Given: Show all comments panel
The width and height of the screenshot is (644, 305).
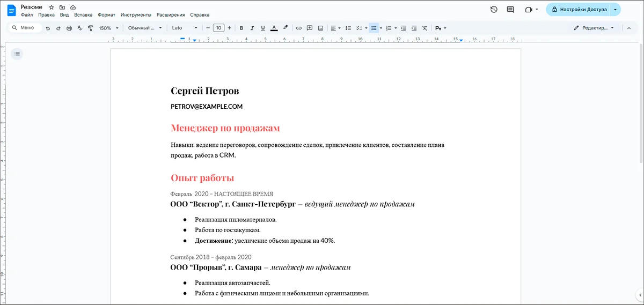Looking at the screenshot, I should (510, 10).
